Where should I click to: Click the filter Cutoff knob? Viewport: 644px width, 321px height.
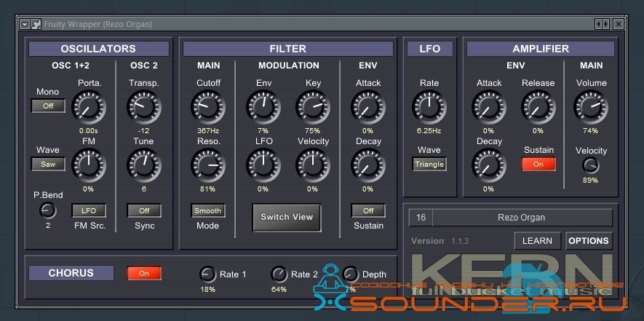click(x=208, y=107)
